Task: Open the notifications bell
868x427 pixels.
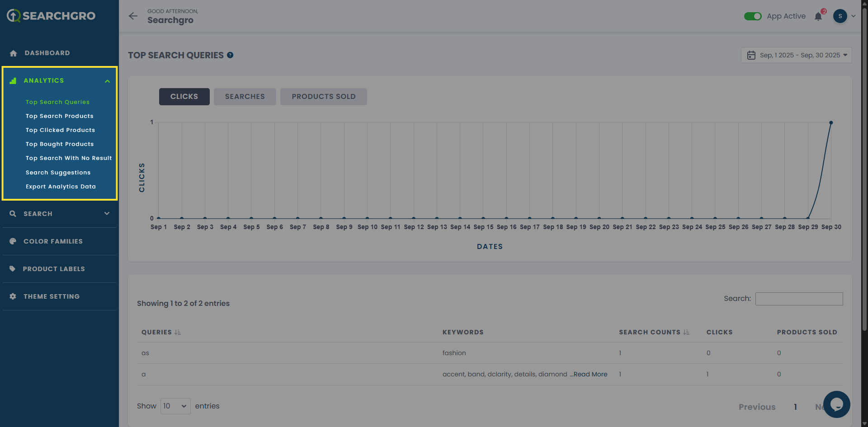Action: [x=818, y=17]
